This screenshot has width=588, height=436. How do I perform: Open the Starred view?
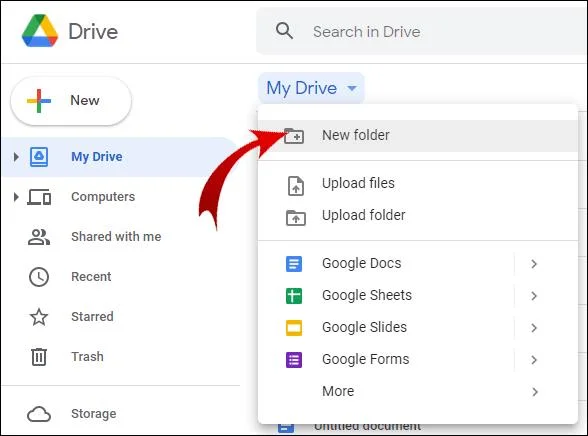pos(92,317)
